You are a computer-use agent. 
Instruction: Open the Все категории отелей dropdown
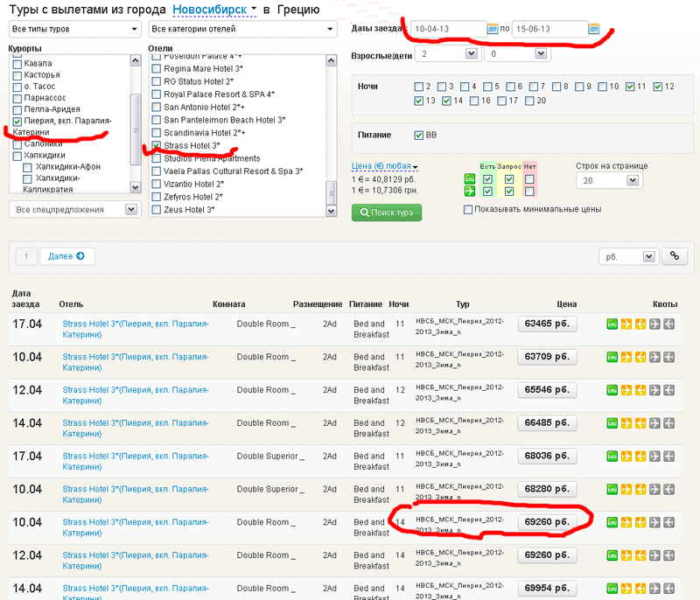[x=243, y=29]
